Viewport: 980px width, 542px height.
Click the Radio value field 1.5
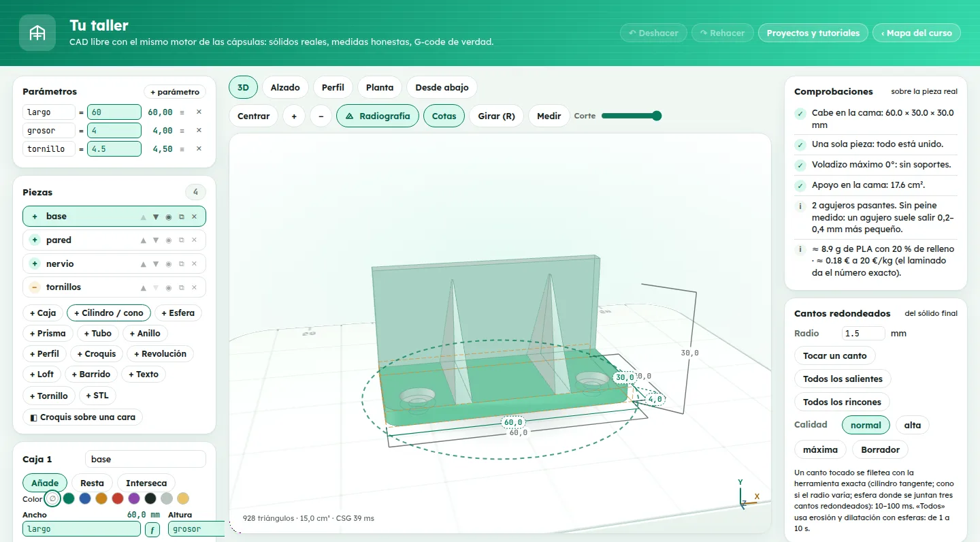point(864,334)
